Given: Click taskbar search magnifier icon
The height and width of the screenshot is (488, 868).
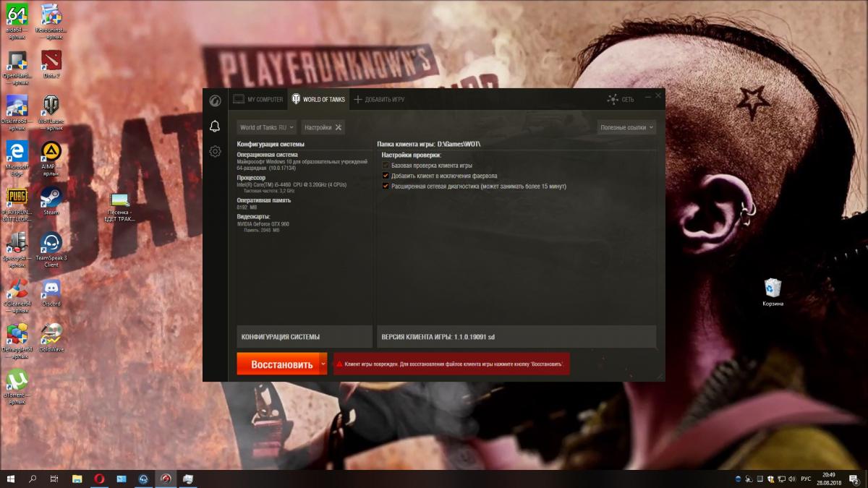Looking at the screenshot, I should 33,479.
